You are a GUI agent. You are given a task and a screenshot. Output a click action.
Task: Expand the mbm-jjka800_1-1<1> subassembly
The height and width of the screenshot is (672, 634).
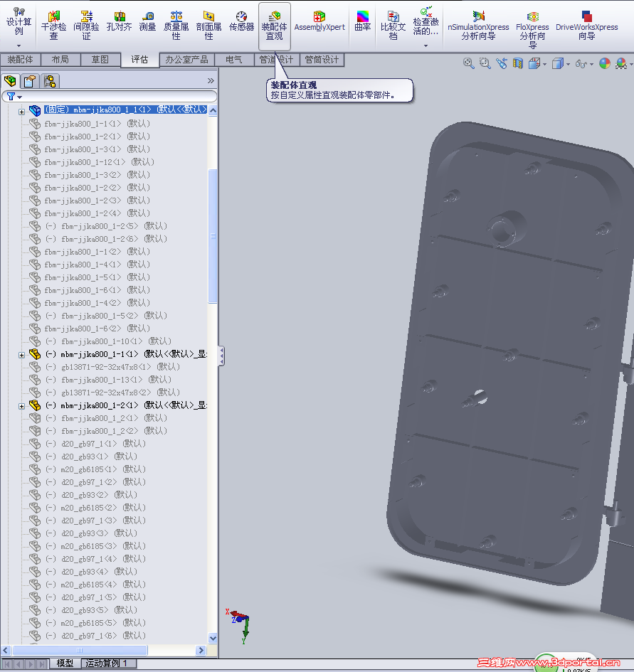[x=21, y=355]
